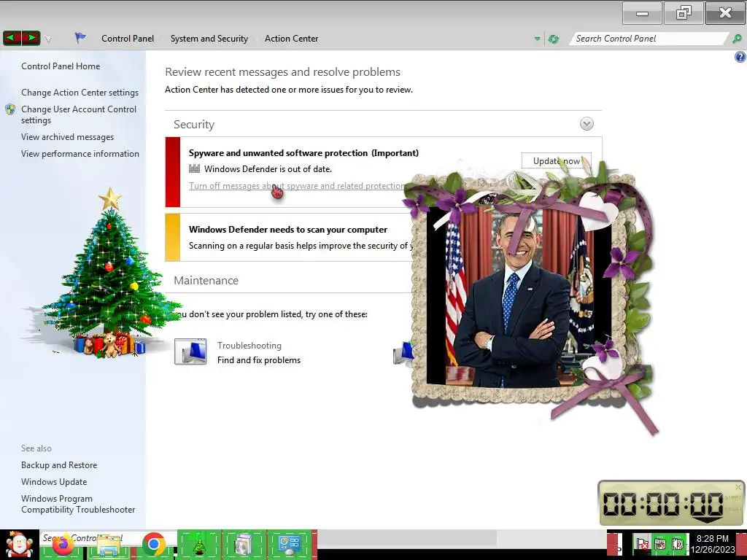Click the middle system tray icon
Image resolution: width=747 pixels, height=560 pixels.
(x=660, y=544)
